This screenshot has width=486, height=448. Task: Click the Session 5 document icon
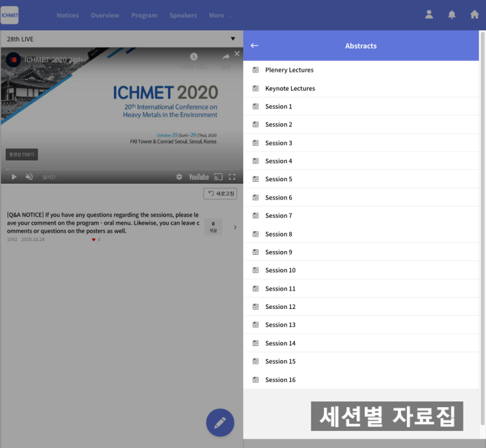[255, 179]
